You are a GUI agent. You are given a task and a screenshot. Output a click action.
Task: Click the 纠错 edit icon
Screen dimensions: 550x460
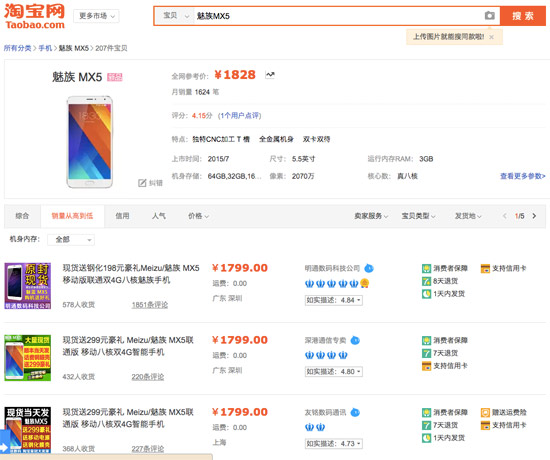point(142,183)
